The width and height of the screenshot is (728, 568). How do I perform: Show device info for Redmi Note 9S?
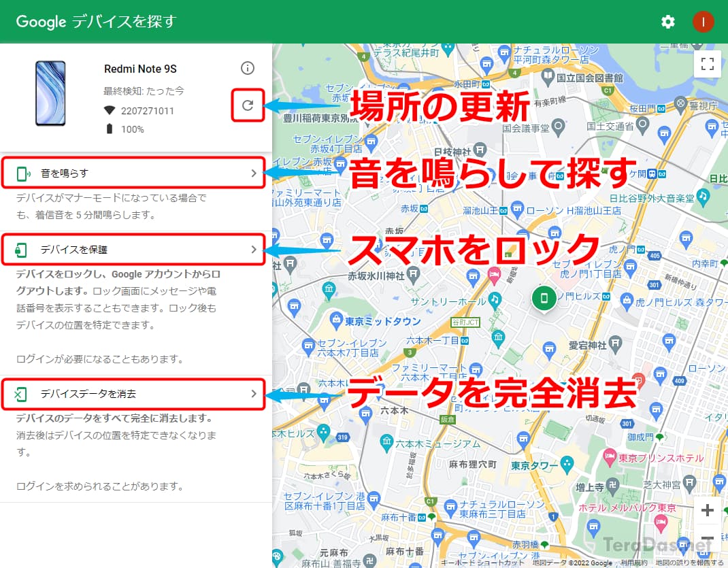tap(248, 68)
